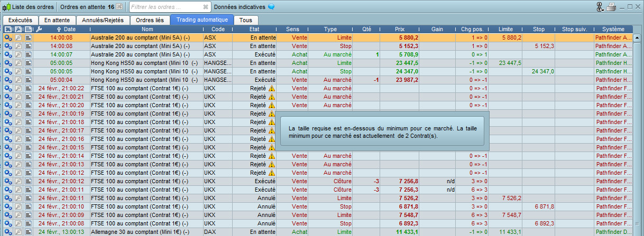The height and width of the screenshot is (236, 644).
Task: Click the gears icon on the 21:00:11 Exécuté row
Action: point(8,190)
